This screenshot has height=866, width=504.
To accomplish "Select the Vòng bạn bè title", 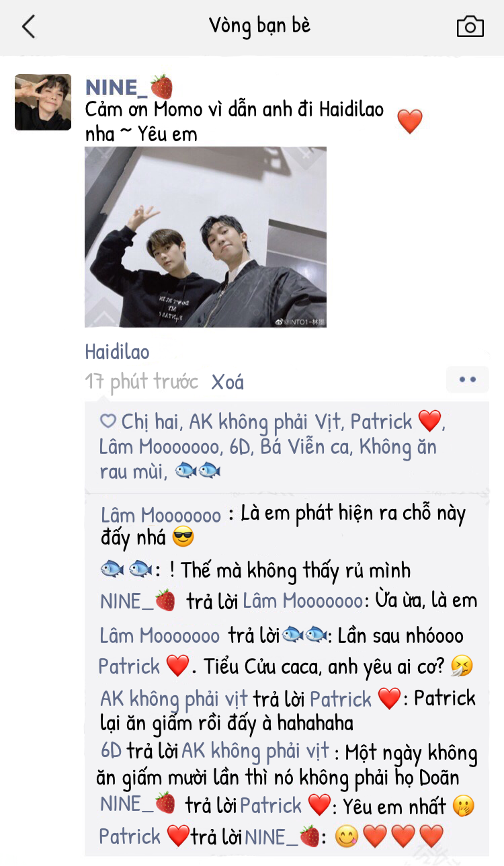I will click(260, 26).
